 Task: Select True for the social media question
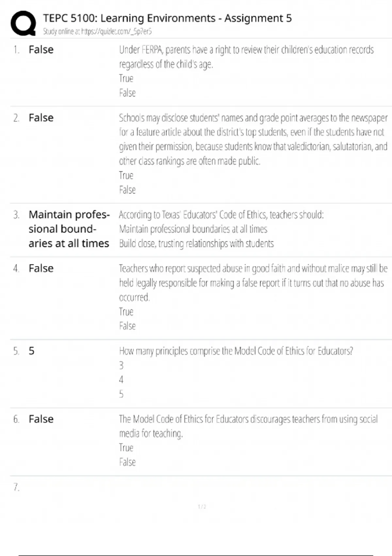[x=126, y=447]
